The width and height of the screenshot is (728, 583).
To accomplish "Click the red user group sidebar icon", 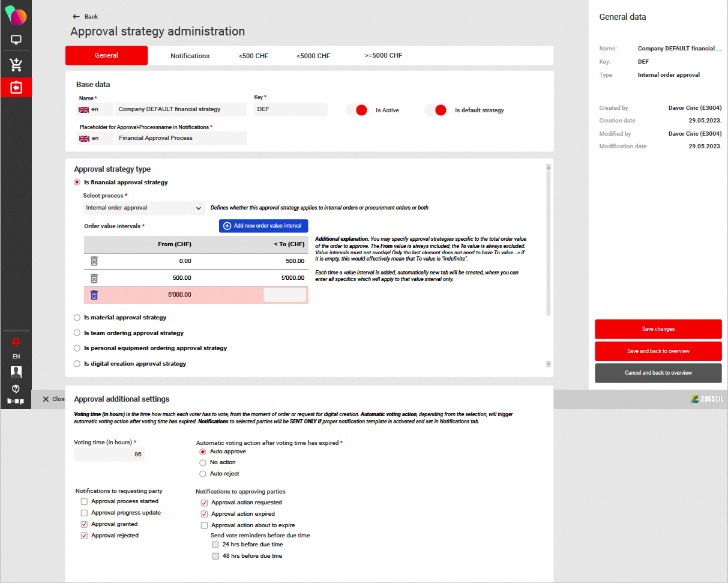I will [16, 343].
